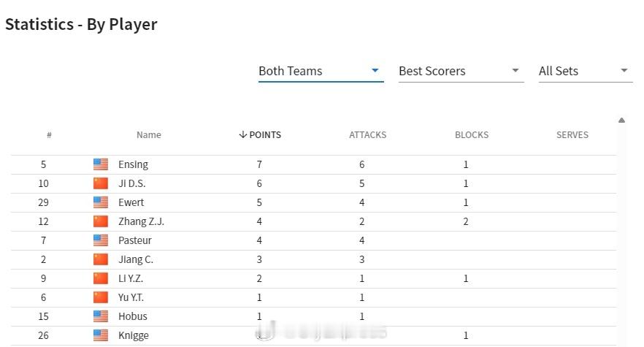Sort table by POINTS column
This screenshot has width=644, height=347.
(260, 135)
